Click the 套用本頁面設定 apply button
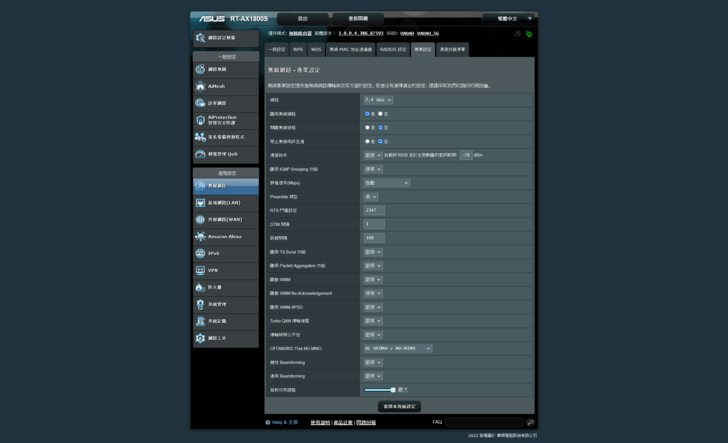Viewport: 728px width, 443px height. click(399, 407)
